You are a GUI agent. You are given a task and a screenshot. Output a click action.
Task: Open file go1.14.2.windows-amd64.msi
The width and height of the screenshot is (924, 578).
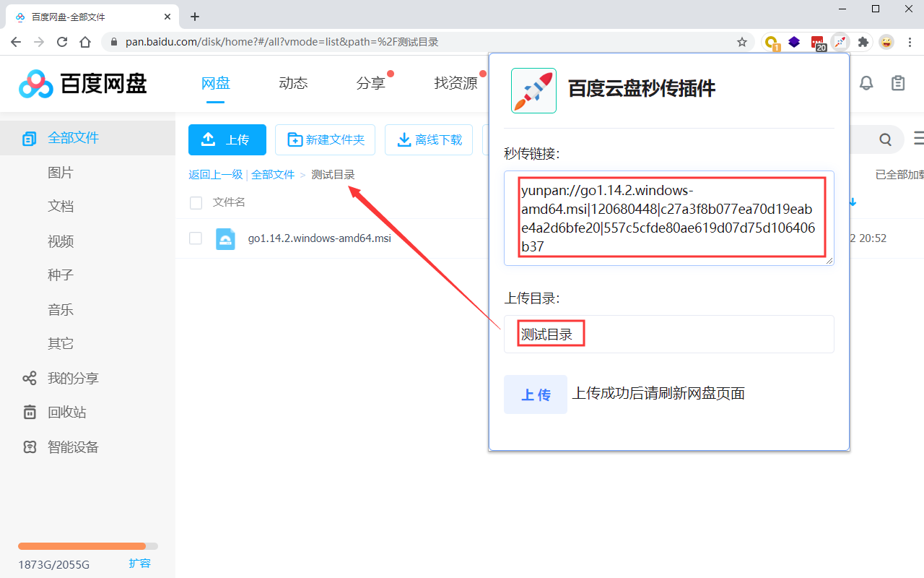pos(320,238)
